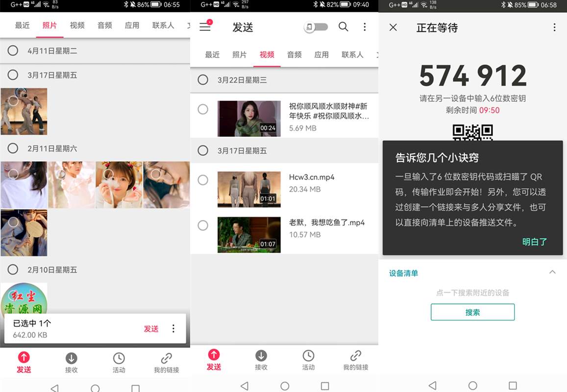Image resolution: width=567 pixels, height=392 pixels.
Task: Check the circle for Hcw3.cn.mp4 video
Action: (x=203, y=180)
